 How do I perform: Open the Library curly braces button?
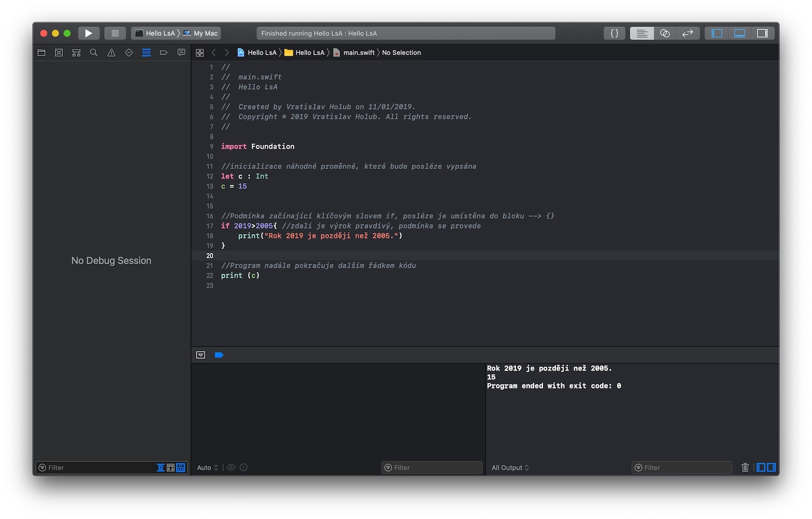(x=614, y=33)
